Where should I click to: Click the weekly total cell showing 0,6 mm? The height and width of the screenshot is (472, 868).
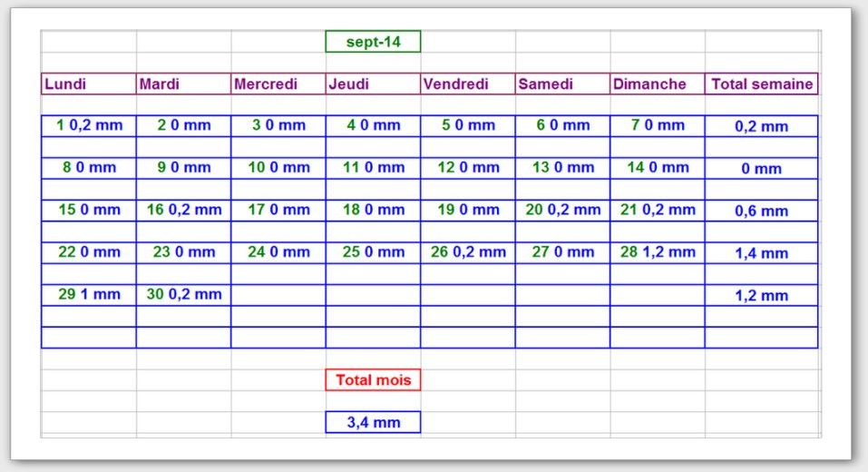pyautogui.click(x=762, y=211)
